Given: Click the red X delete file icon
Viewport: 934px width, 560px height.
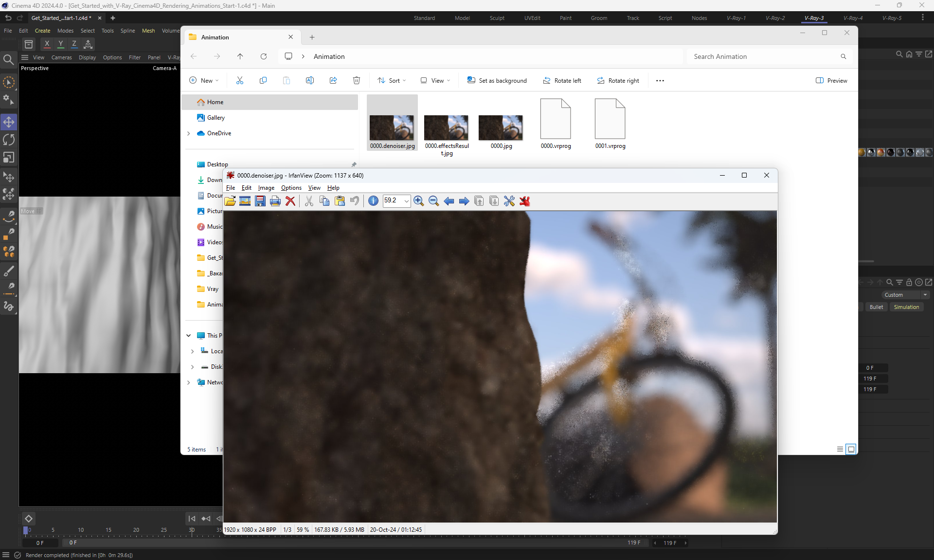Looking at the screenshot, I should (x=290, y=201).
